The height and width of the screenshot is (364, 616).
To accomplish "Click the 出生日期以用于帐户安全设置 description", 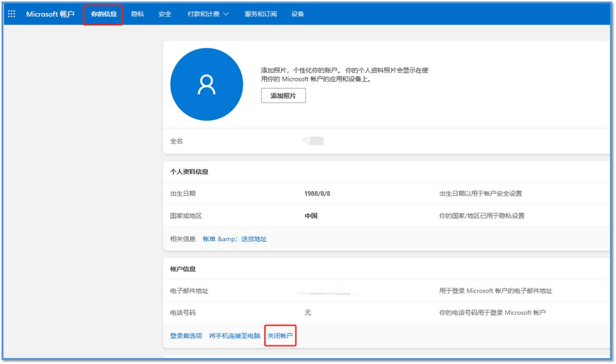I will pos(480,194).
